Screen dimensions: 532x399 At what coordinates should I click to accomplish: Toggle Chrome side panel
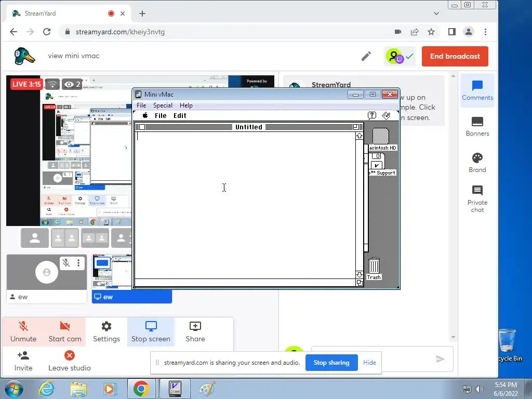click(x=451, y=32)
